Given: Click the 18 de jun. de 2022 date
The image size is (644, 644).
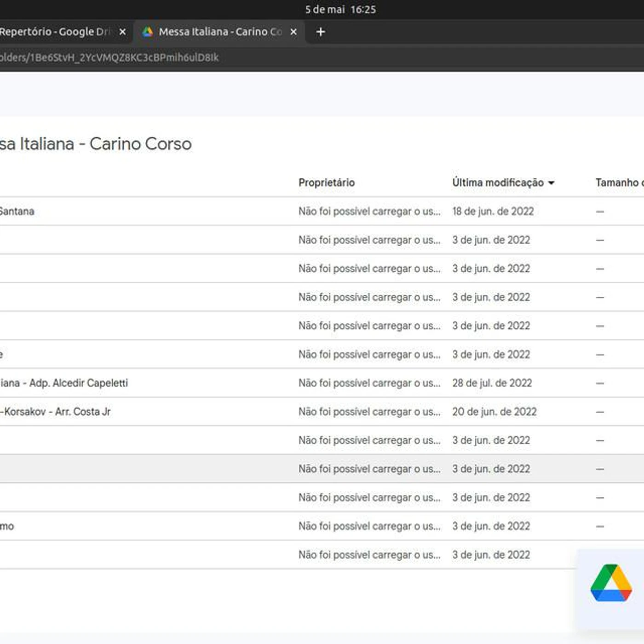Looking at the screenshot, I should pos(493,212).
